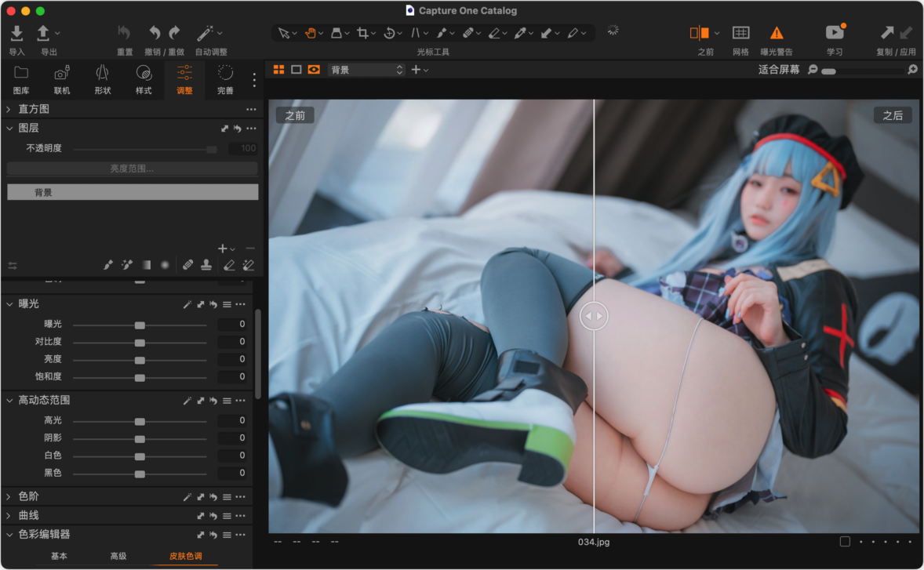The image size is (924, 570).
Task: Toggle the checkbox beside 034.jpg
Action: tap(845, 542)
